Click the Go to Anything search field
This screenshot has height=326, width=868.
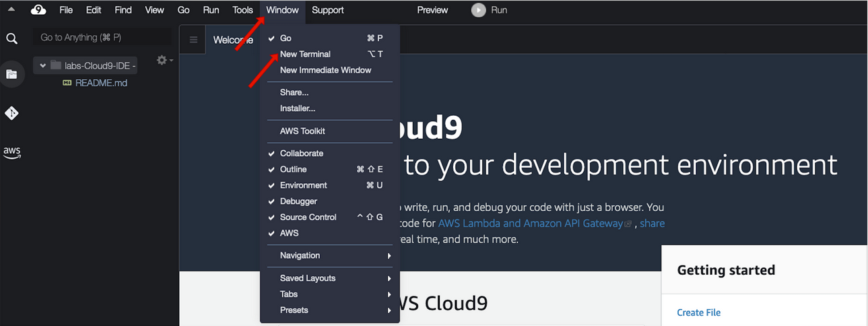tap(101, 38)
